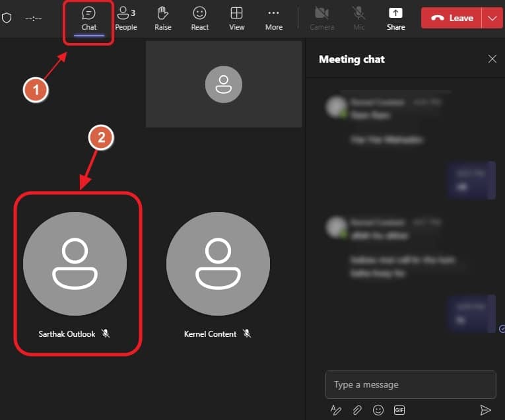Open the GIF picker
This screenshot has height=420, width=505.
pos(399,410)
